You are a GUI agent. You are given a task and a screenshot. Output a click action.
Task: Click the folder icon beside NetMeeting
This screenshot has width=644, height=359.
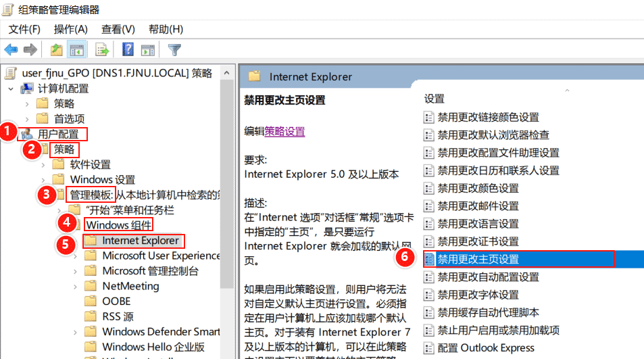point(91,286)
